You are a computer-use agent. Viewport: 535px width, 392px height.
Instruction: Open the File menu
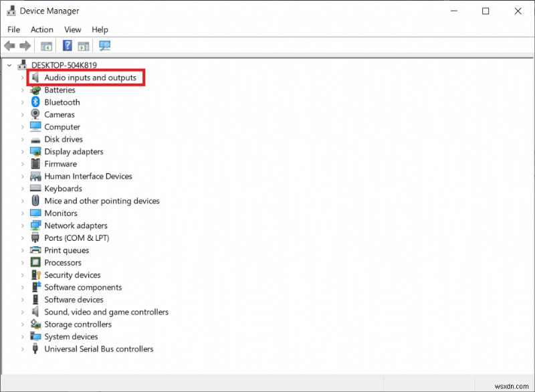(x=13, y=29)
